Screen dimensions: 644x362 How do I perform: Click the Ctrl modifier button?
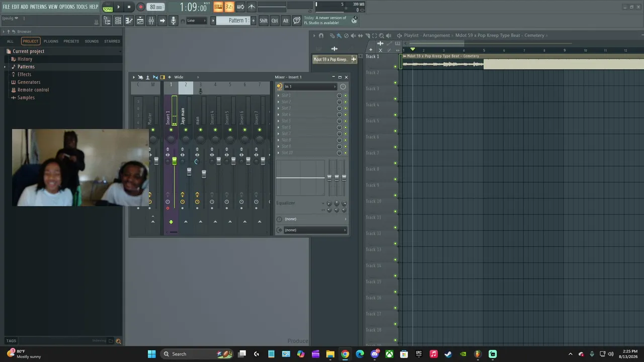[275, 21]
